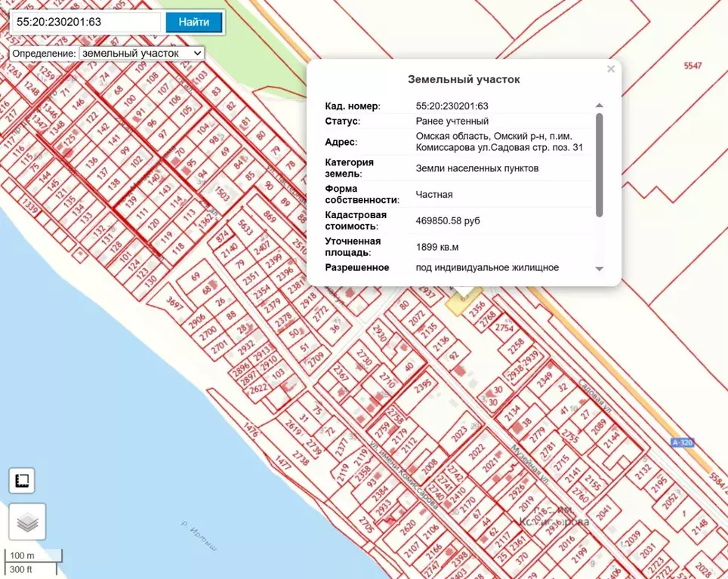728x579 pixels.
Task: Close the Земельный участок info popup
Action: click(x=611, y=69)
